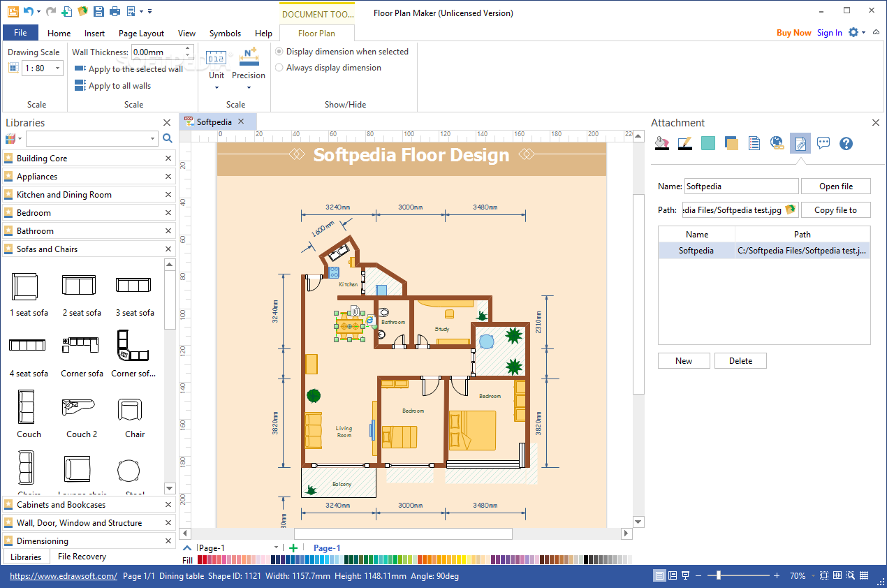Open the Help question mark icon

click(846, 143)
